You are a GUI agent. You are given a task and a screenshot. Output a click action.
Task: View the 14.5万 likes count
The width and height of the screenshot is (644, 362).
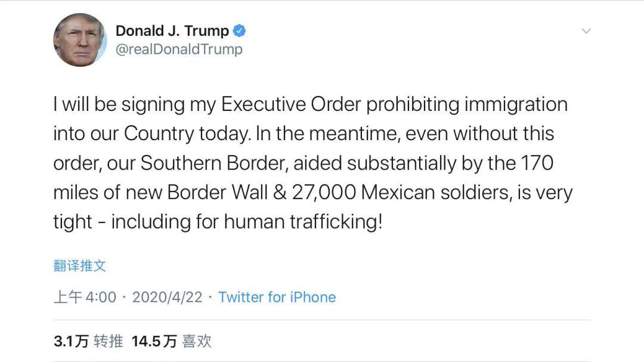click(154, 341)
